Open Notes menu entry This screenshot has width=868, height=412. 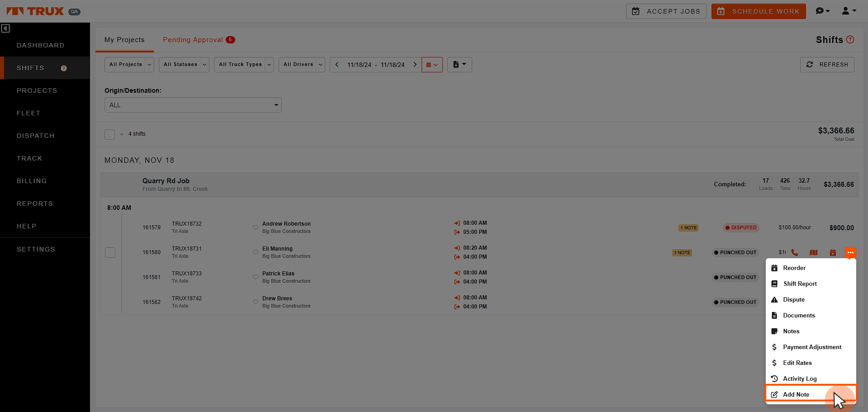click(x=811, y=331)
